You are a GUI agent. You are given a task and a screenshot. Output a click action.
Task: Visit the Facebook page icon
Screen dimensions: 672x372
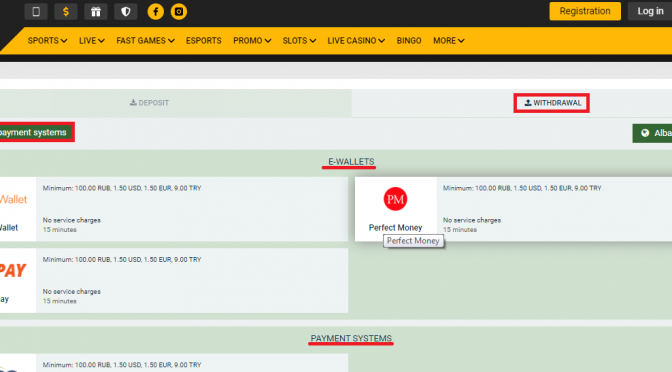[x=156, y=12]
